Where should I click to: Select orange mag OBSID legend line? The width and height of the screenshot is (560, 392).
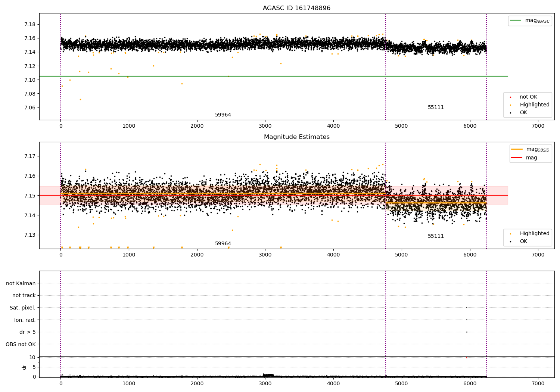[517, 149]
